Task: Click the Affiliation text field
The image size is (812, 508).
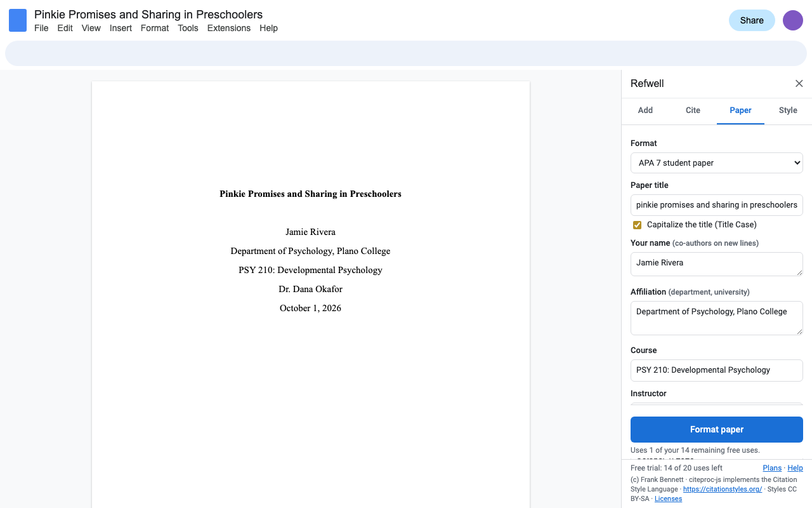Action: coord(717,318)
